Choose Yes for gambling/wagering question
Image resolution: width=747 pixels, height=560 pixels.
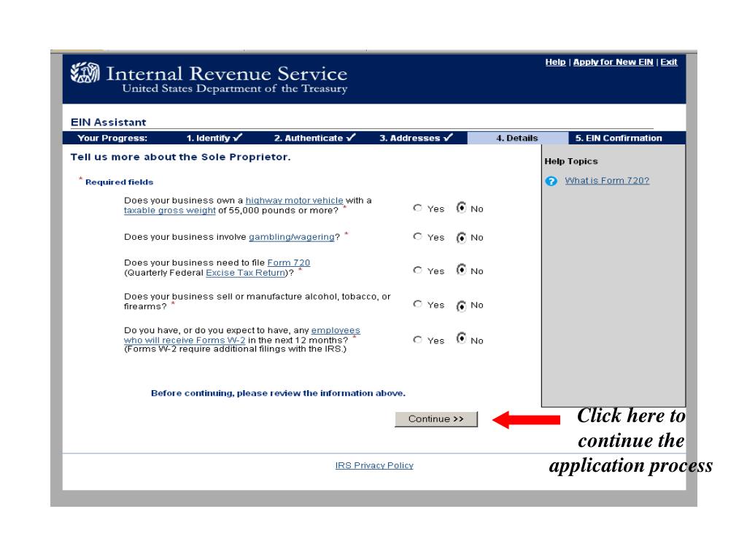click(417, 236)
